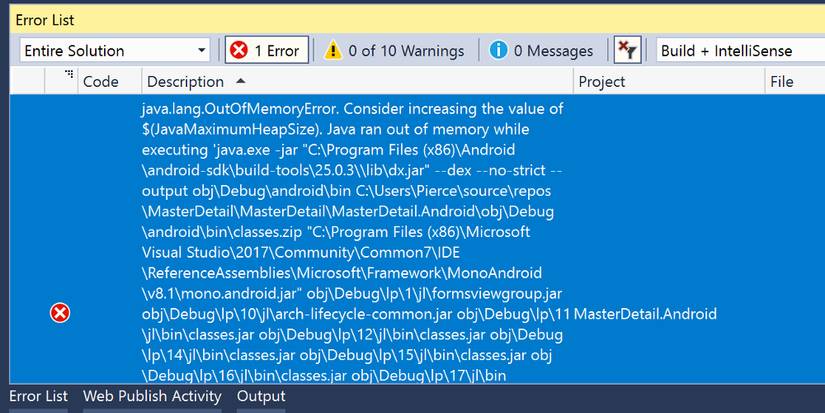The height and width of the screenshot is (413, 825).
Task: Select the OutOfMemoryError description text
Action: click(x=352, y=108)
